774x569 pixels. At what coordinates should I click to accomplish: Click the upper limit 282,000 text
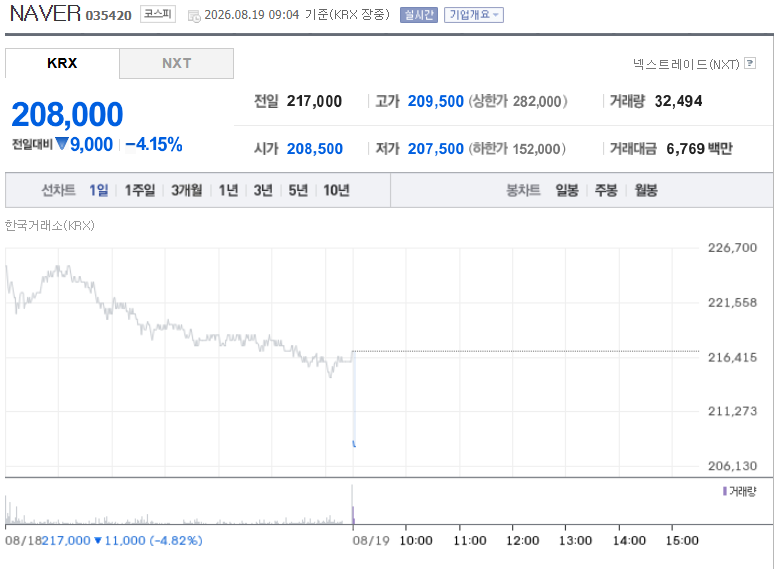click(518, 101)
